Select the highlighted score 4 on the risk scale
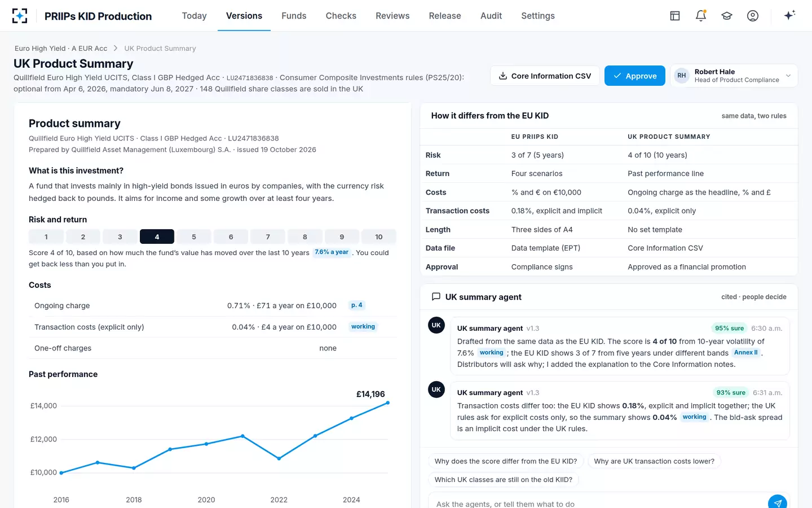The height and width of the screenshot is (508, 812). (157, 237)
